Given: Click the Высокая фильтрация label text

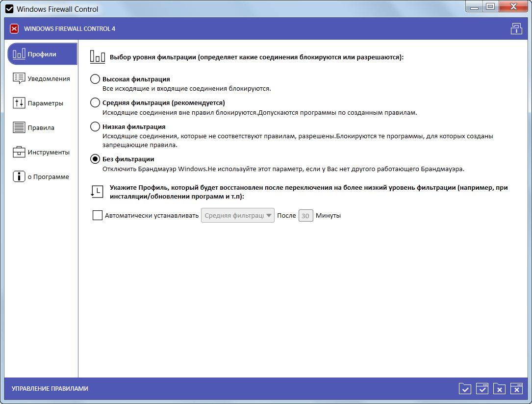Looking at the screenshot, I should (x=136, y=79).
